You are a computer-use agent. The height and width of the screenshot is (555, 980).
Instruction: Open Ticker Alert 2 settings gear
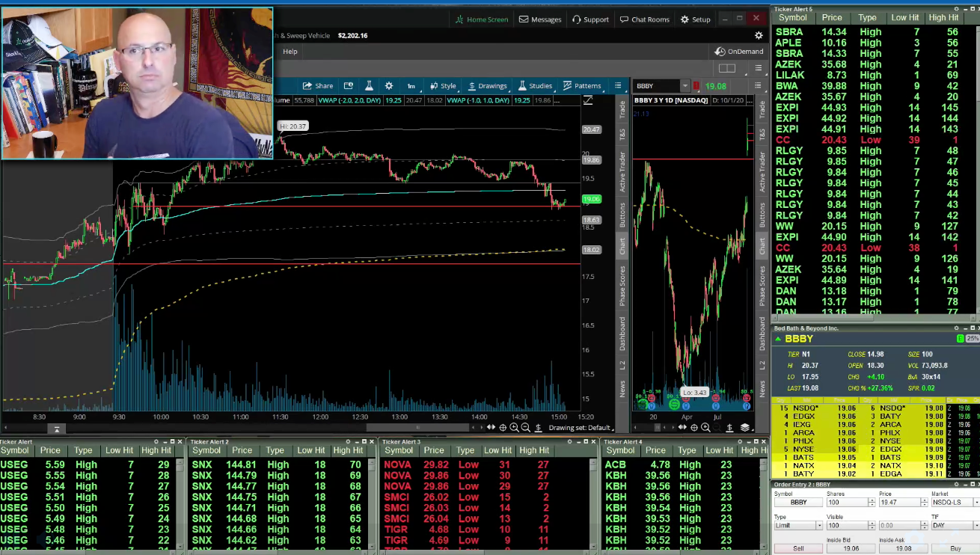click(x=348, y=441)
